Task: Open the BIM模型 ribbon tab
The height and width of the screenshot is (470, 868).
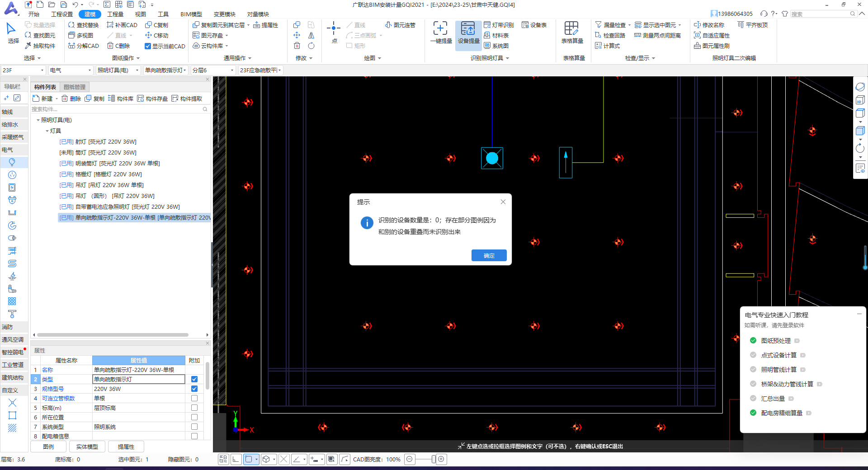Action: coord(191,14)
